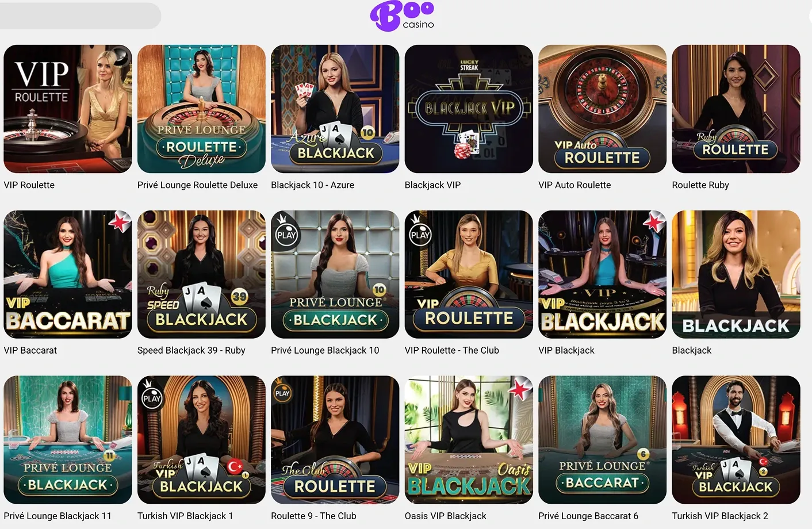The width and height of the screenshot is (812, 529).
Task: Open the Lucky Streak Blackjack VIP tile
Action: tap(469, 109)
